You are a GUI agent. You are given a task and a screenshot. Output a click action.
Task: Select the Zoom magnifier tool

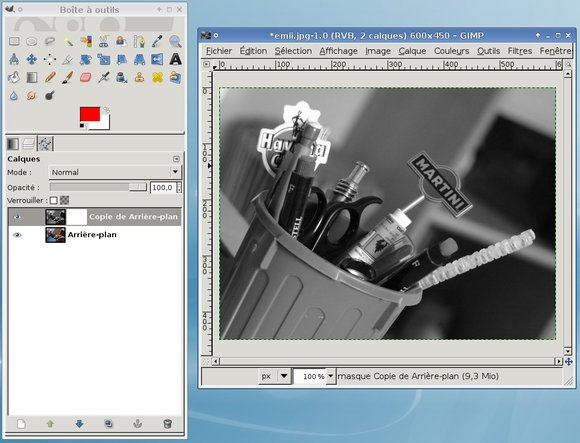click(x=175, y=41)
